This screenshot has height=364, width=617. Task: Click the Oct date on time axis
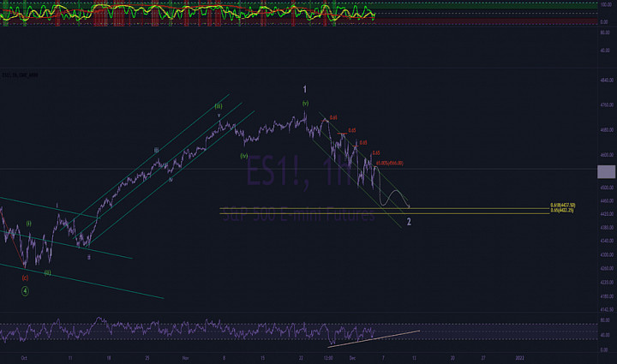(x=24, y=358)
